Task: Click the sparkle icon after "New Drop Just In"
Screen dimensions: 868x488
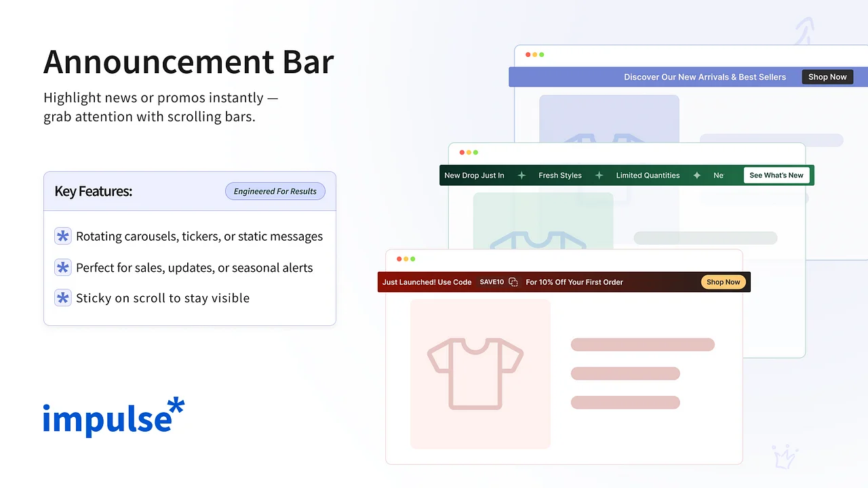Action: click(x=521, y=175)
